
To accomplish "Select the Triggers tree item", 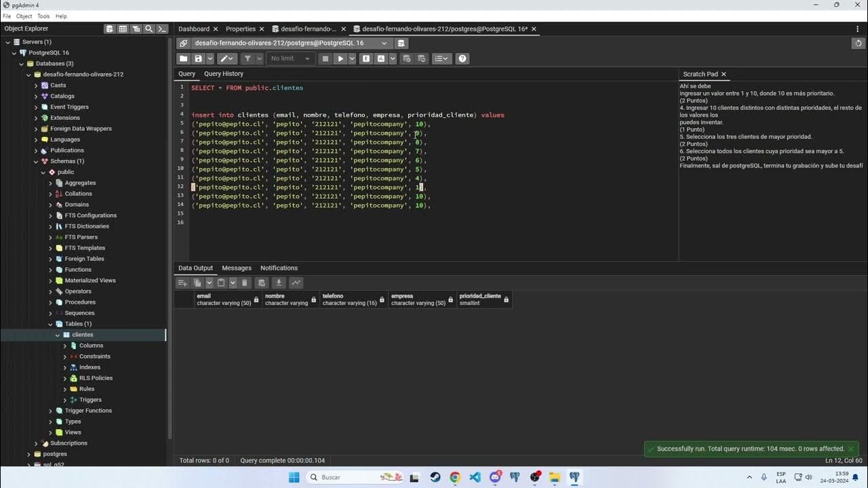I will 90,400.
